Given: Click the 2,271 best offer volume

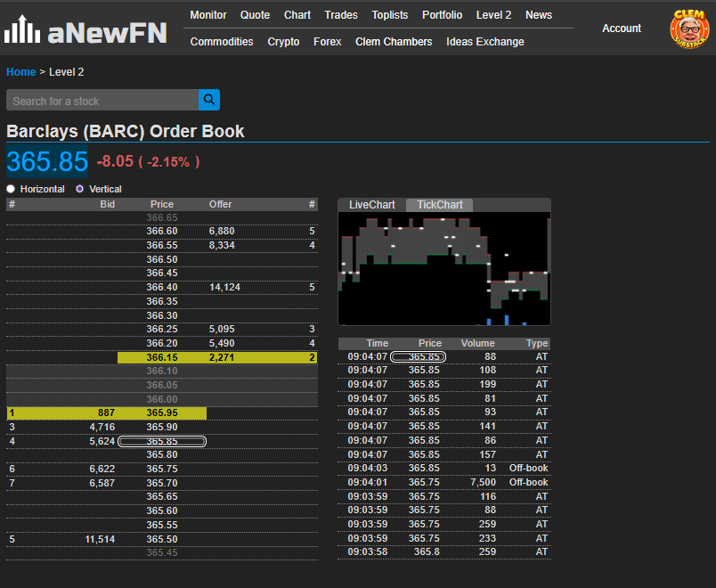Looking at the screenshot, I should 222,357.
